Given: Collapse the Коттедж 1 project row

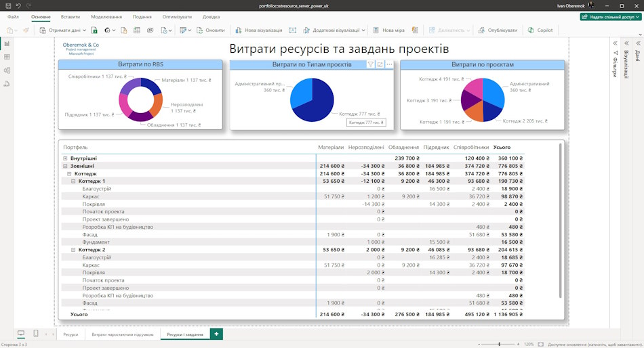Looking at the screenshot, I should point(73,181).
